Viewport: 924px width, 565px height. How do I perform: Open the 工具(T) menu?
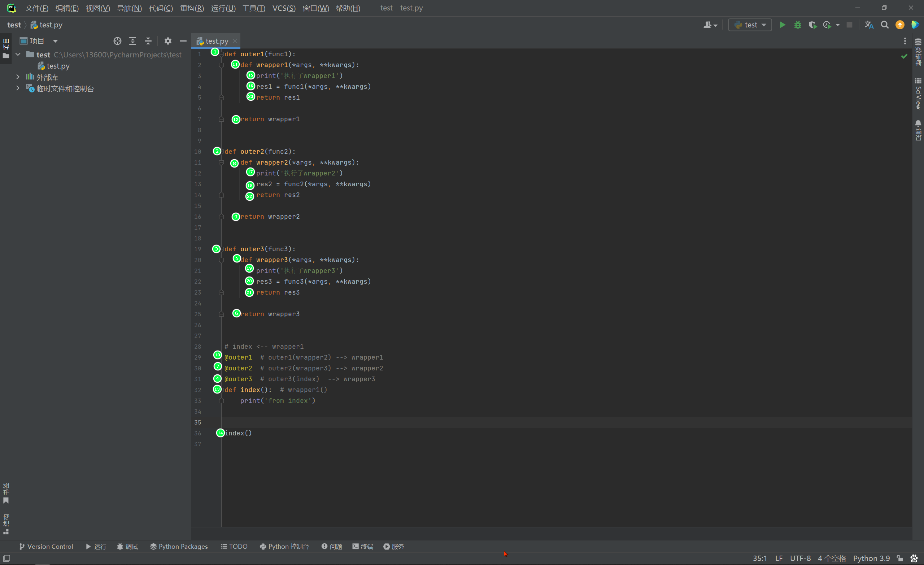254,8
